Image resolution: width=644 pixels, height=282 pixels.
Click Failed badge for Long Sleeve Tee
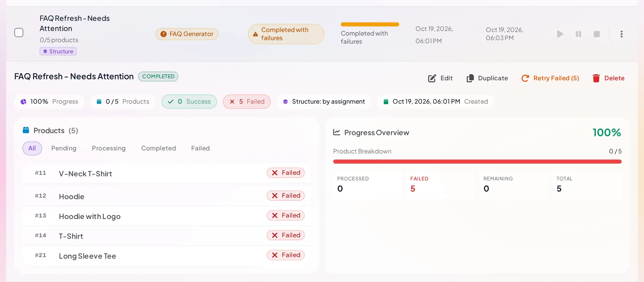(x=286, y=255)
